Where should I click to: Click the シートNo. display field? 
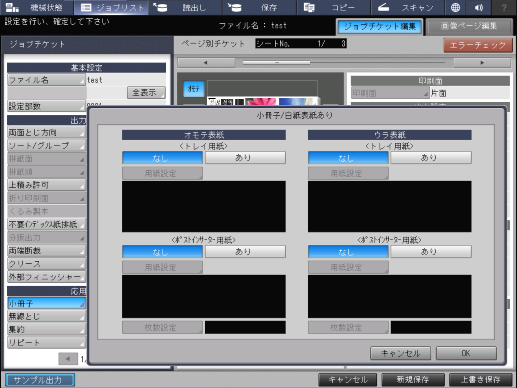click(301, 43)
